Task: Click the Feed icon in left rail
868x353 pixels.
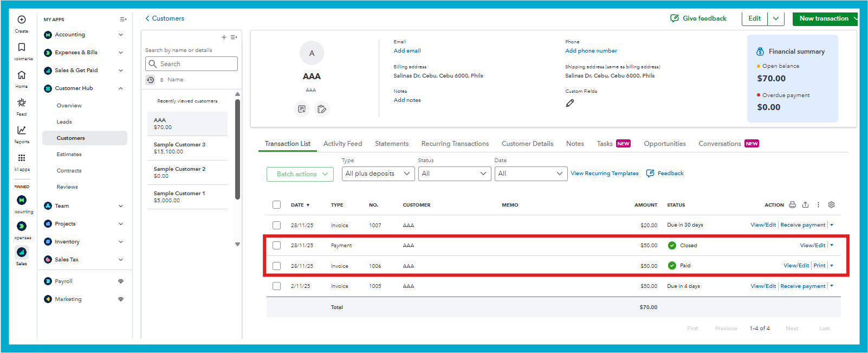Action: (22, 103)
